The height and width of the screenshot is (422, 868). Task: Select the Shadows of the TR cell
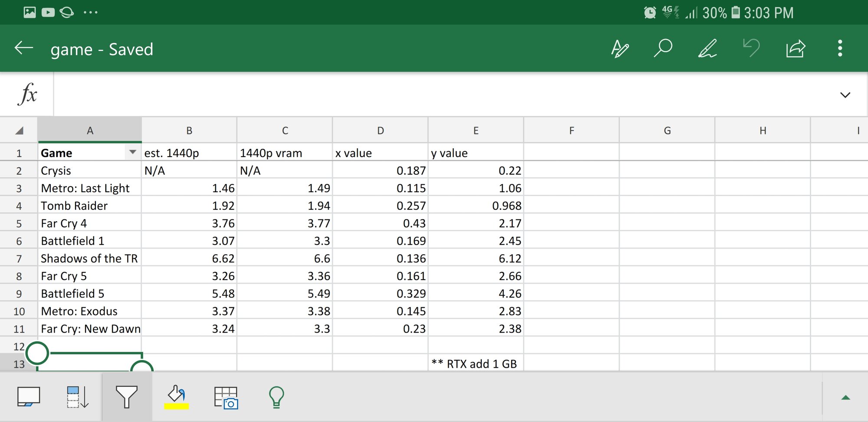[89, 258]
